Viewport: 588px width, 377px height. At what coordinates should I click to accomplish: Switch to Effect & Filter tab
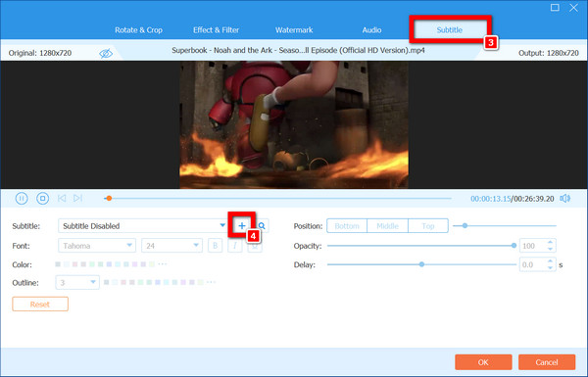pyautogui.click(x=216, y=30)
